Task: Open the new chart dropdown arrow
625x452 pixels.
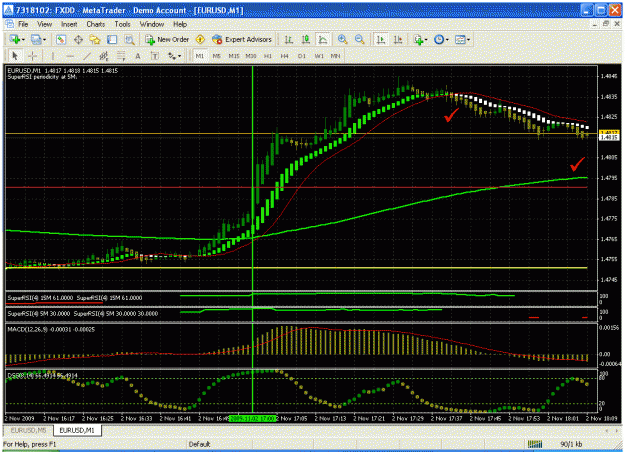Action: pyautogui.click(x=24, y=39)
